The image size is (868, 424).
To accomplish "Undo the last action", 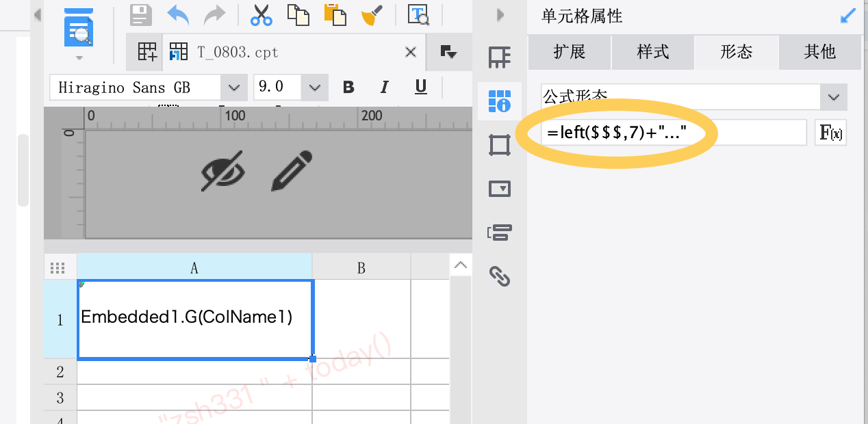I will click(178, 14).
